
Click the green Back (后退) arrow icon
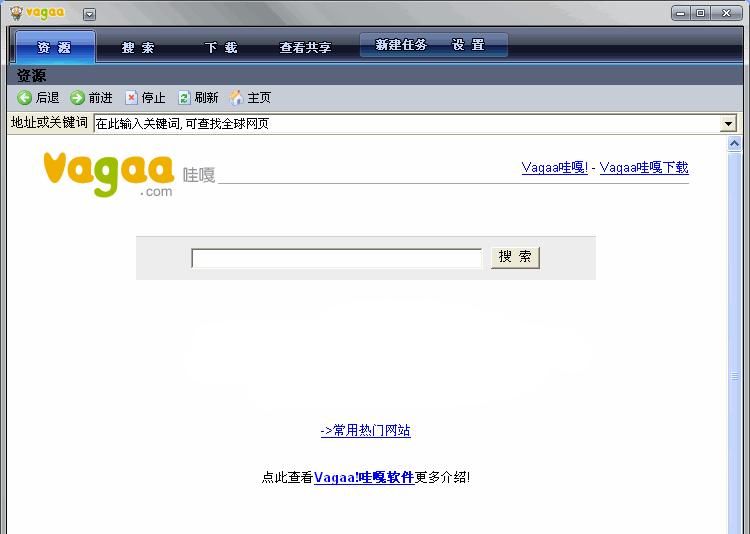tap(24, 98)
